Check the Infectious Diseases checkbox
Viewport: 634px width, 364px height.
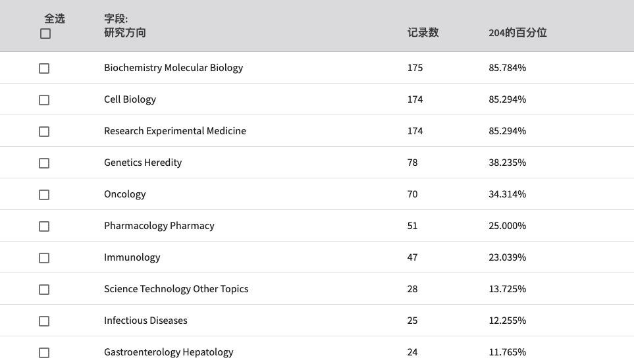pyautogui.click(x=44, y=321)
